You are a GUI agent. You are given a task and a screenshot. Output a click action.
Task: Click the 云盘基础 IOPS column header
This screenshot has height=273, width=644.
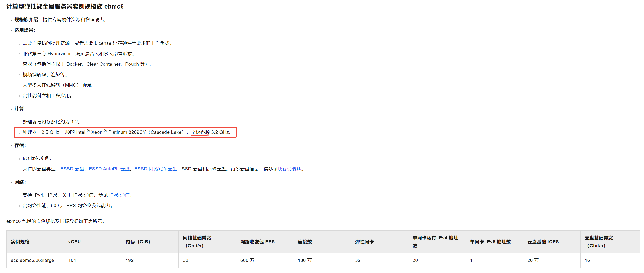(x=543, y=242)
